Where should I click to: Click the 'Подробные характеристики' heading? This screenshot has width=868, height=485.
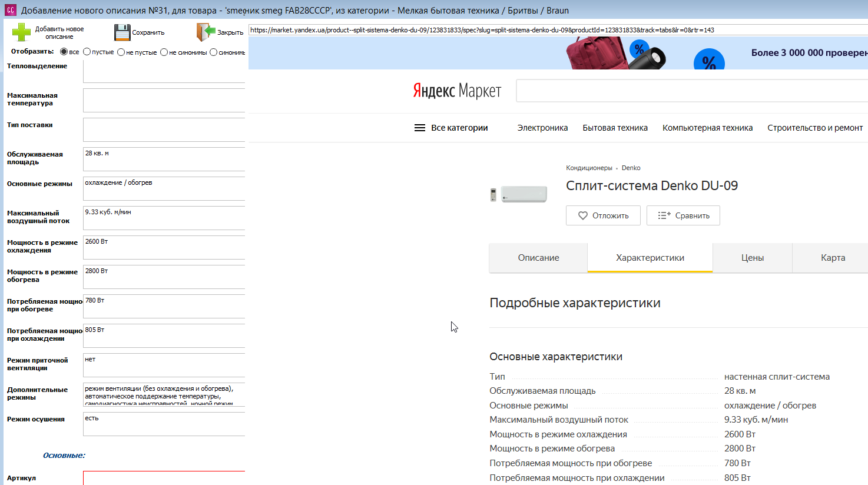(x=575, y=303)
